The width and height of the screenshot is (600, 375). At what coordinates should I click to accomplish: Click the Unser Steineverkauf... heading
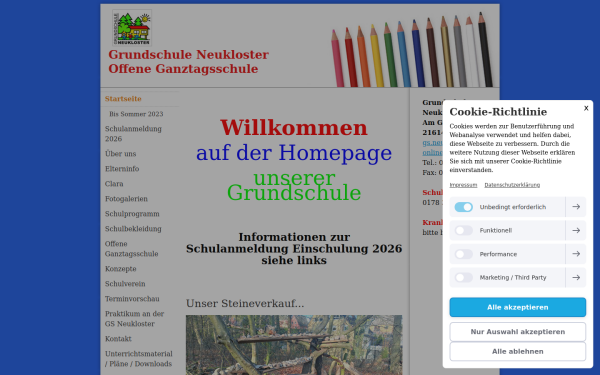pyautogui.click(x=245, y=303)
